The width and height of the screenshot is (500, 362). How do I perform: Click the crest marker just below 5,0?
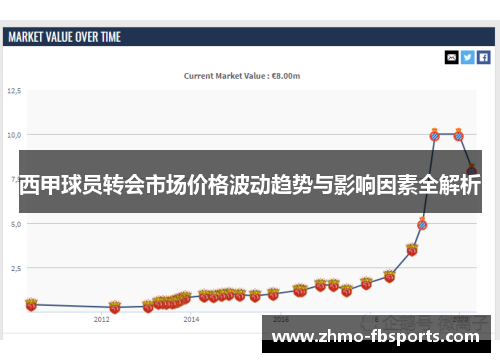pyautogui.click(x=412, y=249)
